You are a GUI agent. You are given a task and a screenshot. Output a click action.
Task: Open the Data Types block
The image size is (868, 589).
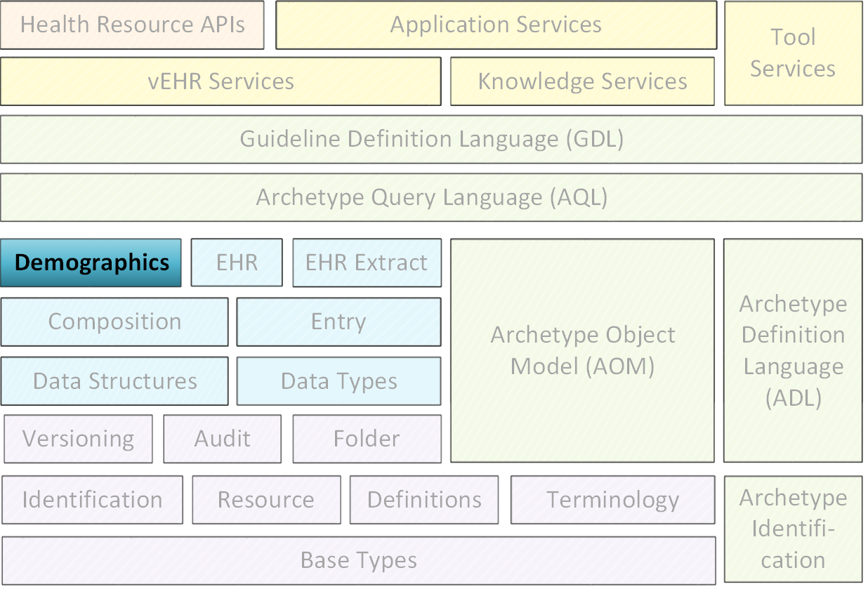[x=338, y=381]
